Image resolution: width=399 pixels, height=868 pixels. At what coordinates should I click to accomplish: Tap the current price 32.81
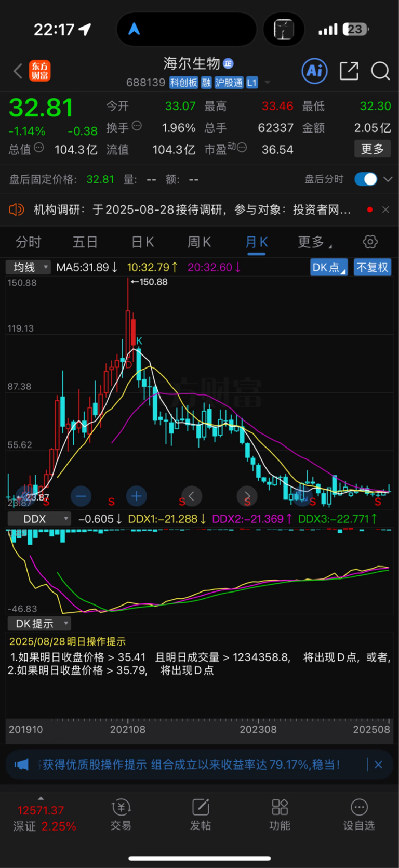[41, 108]
